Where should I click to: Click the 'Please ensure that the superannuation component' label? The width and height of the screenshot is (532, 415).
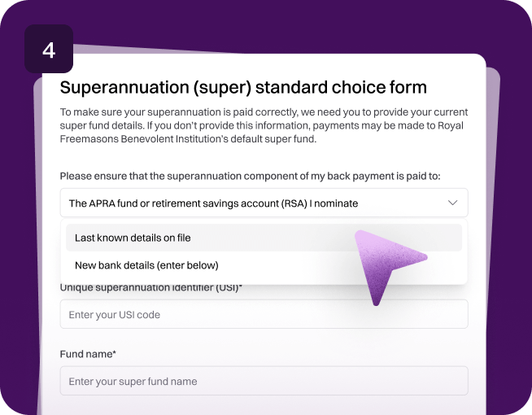pos(250,176)
